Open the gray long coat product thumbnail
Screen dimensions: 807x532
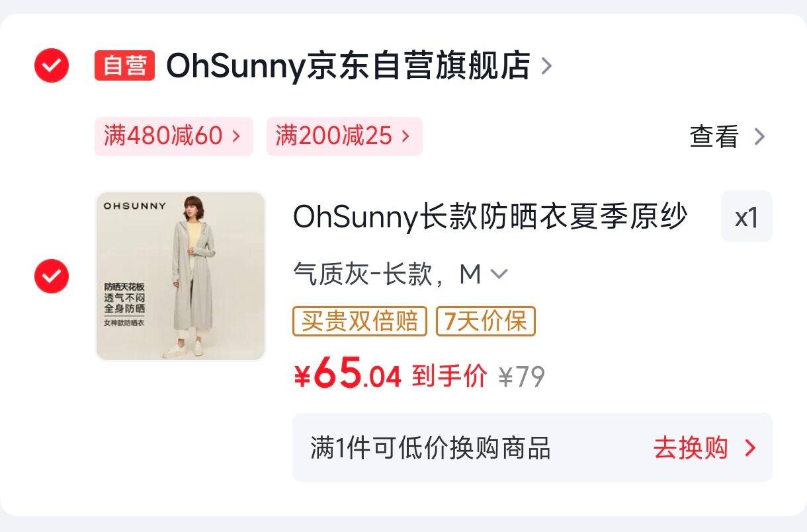coord(181,276)
